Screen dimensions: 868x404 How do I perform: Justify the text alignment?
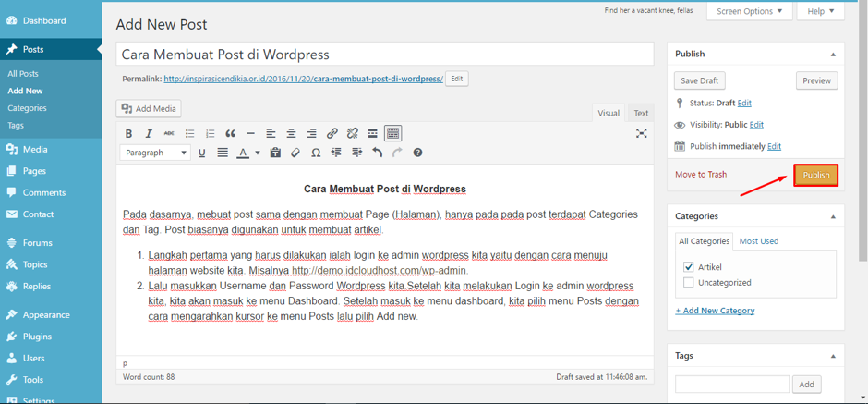(x=223, y=153)
